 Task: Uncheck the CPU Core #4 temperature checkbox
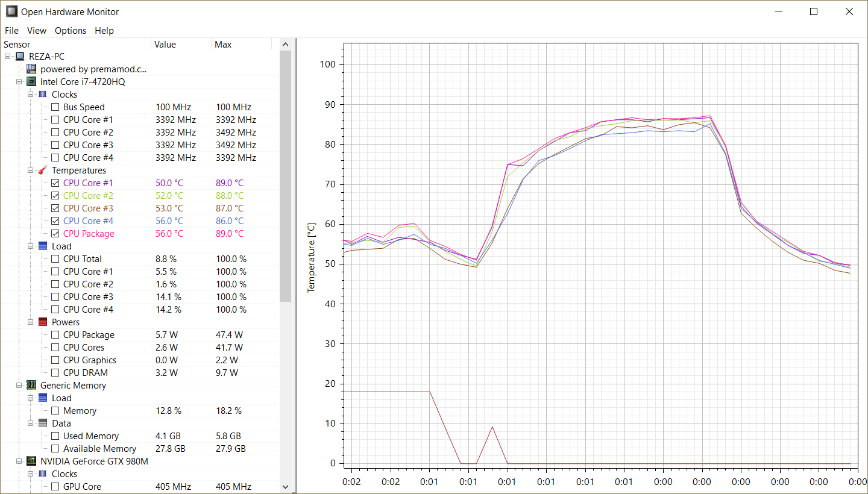tap(55, 220)
